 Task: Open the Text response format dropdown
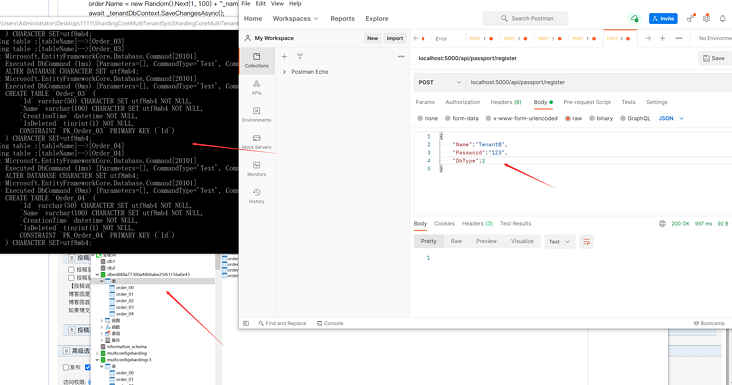[x=560, y=242]
